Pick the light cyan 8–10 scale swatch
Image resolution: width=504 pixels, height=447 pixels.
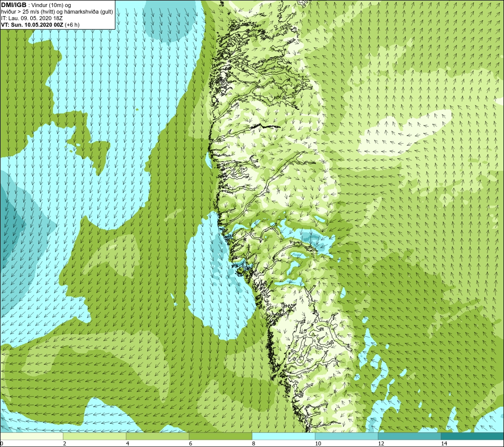283,436
